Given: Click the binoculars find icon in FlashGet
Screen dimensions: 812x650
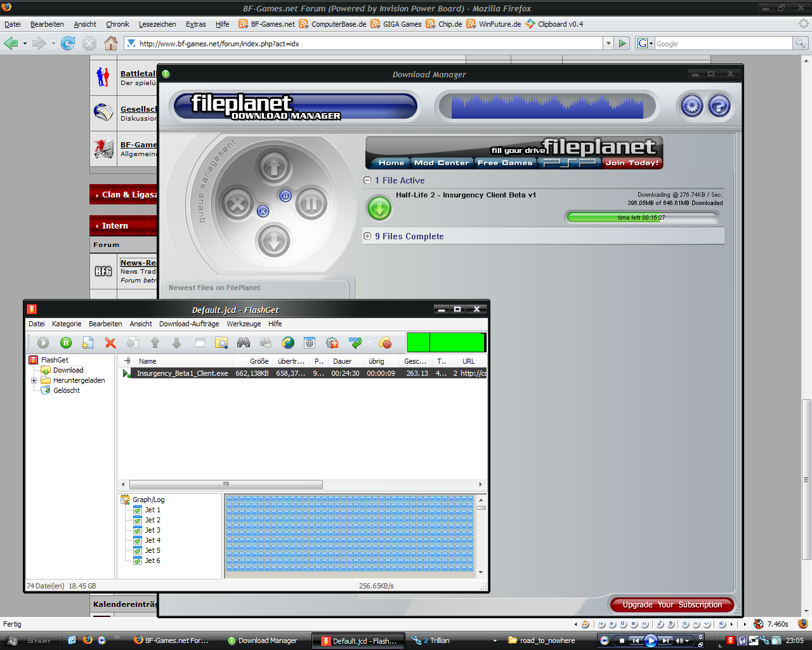Looking at the screenshot, I should [x=244, y=343].
